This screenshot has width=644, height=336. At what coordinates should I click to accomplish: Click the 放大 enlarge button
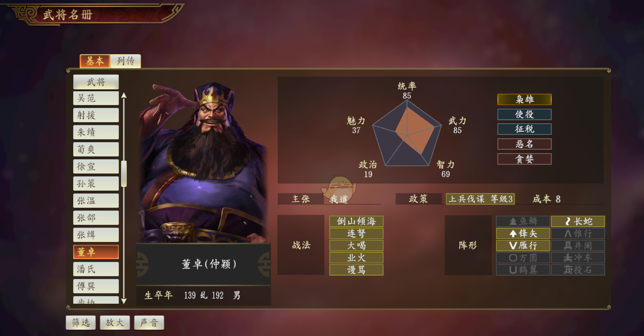pos(115,323)
